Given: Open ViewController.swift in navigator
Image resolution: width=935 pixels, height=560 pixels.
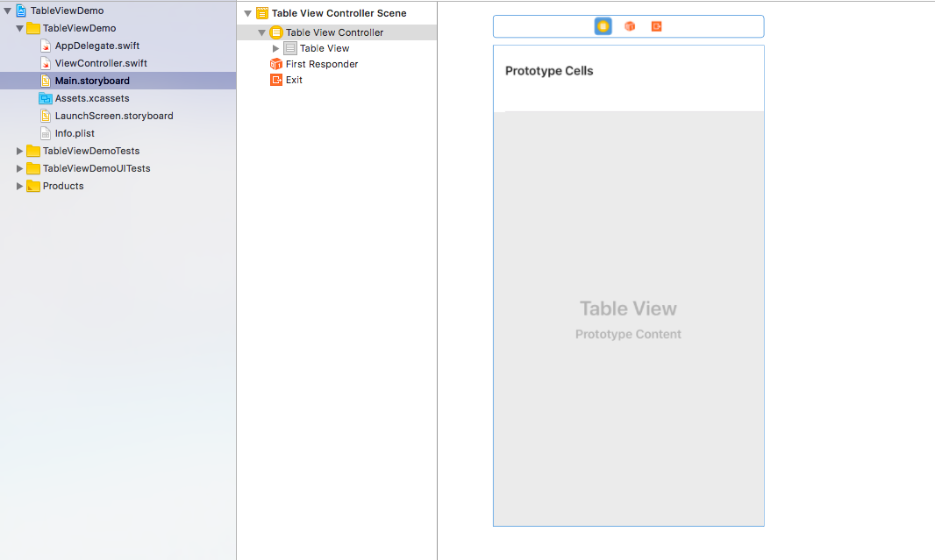Looking at the screenshot, I should pyautogui.click(x=101, y=63).
